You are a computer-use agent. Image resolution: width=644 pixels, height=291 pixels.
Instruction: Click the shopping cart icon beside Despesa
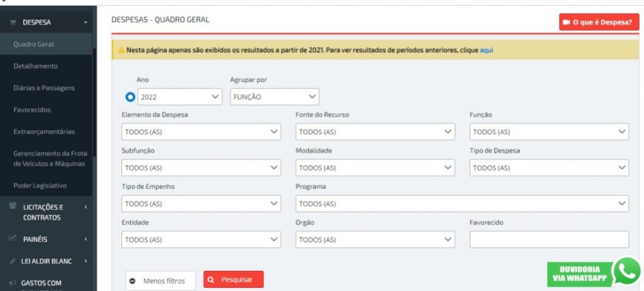coord(13,23)
